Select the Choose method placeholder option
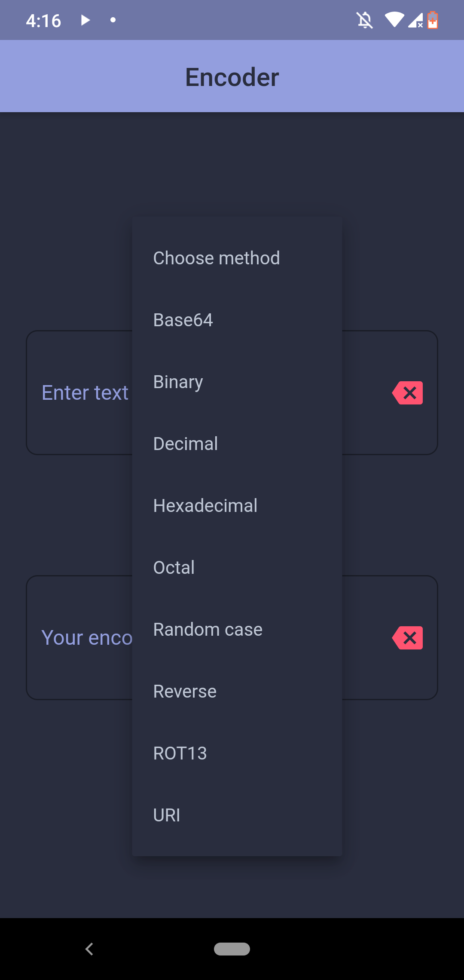This screenshot has height=980, width=464. pos(217,258)
